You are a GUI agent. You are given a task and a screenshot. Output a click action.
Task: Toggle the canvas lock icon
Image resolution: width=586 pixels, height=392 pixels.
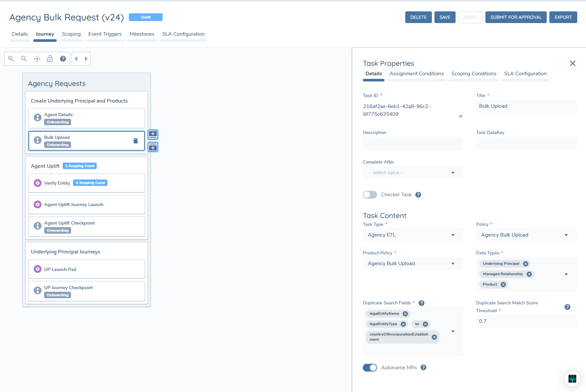50,59
